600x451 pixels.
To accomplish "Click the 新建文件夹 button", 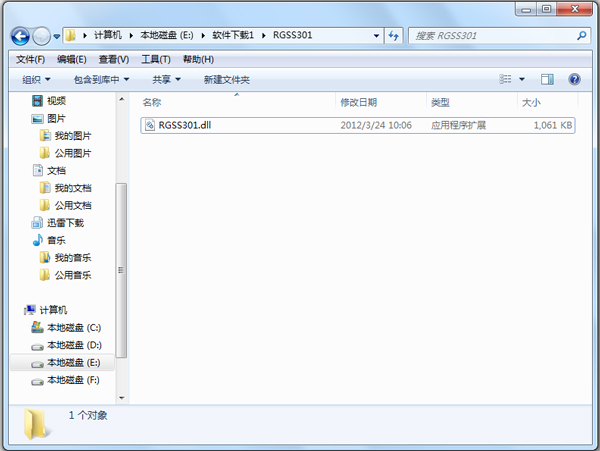I will [226, 79].
